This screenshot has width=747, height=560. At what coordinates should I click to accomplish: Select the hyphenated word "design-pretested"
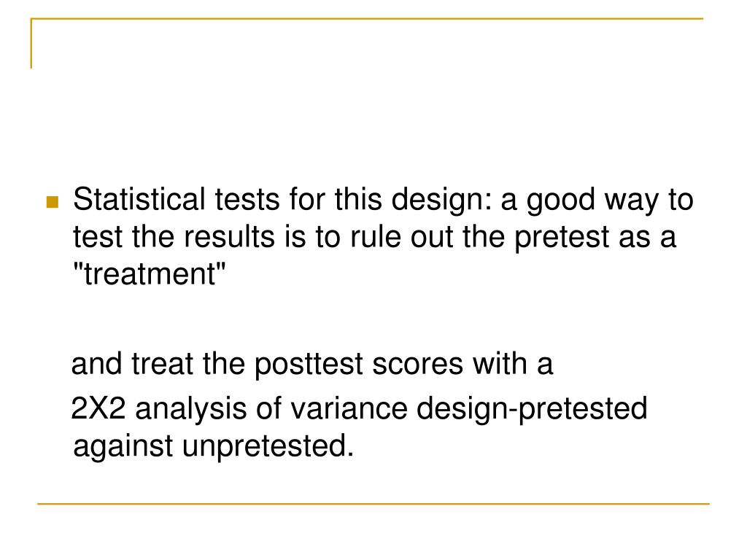click(x=532, y=410)
